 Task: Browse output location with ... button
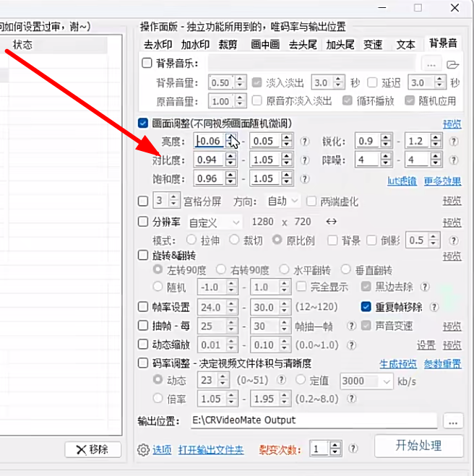(x=453, y=421)
